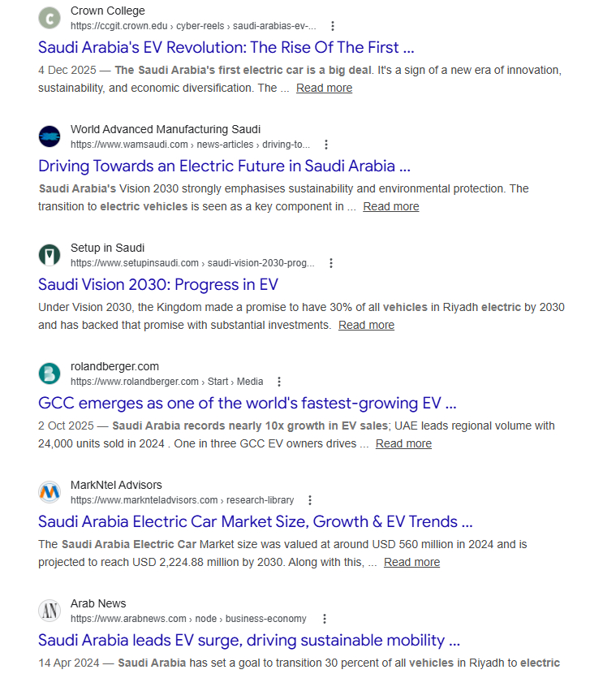Click the World Advanced Manufacturing Saudi favicon
This screenshot has width=616, height=674.
coord(50,136)
